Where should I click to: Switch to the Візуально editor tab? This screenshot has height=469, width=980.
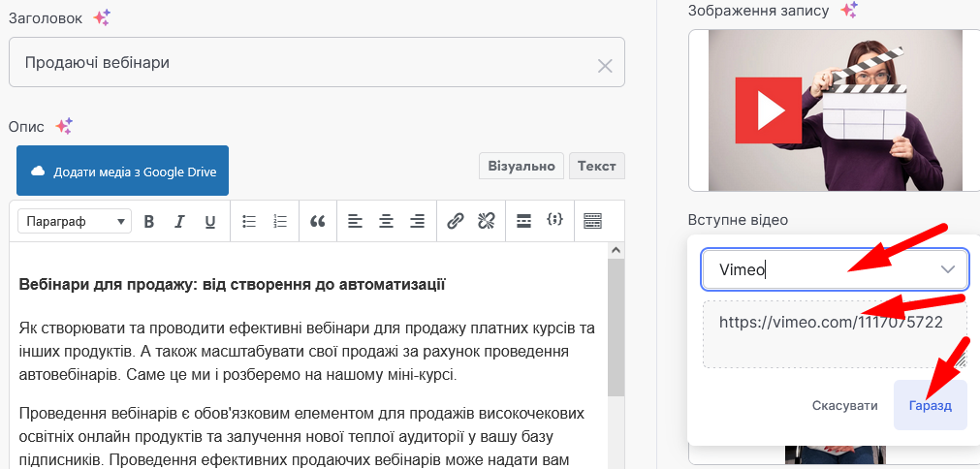coord(522,166)
